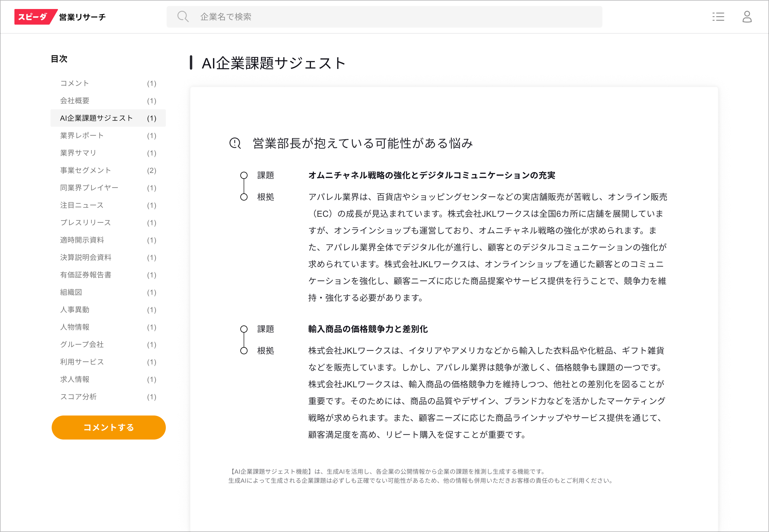The height and width of the screenshot is (532, 769).
Task: Open the list menu icon
Action: pos(718,17)
